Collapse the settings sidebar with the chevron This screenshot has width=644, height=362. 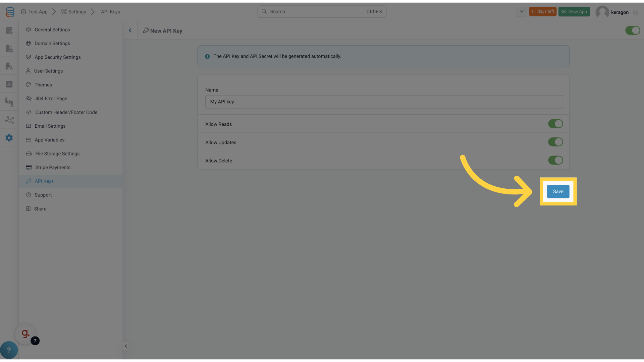point(126,346)
